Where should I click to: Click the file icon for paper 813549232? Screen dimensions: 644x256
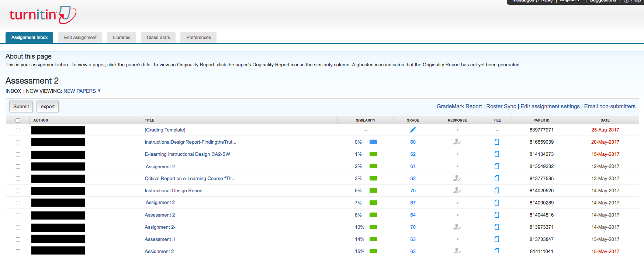point(497,166)
